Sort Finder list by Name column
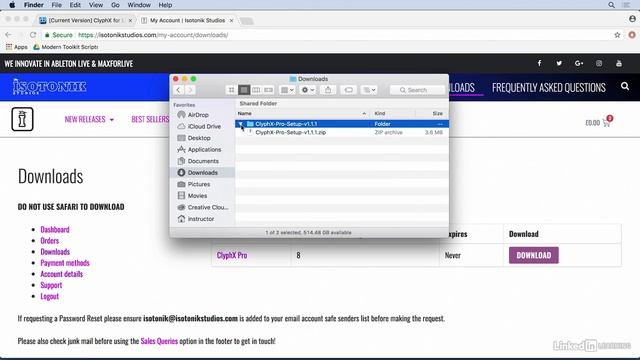Viewport: 640px width, 360px height. (302, 113)
